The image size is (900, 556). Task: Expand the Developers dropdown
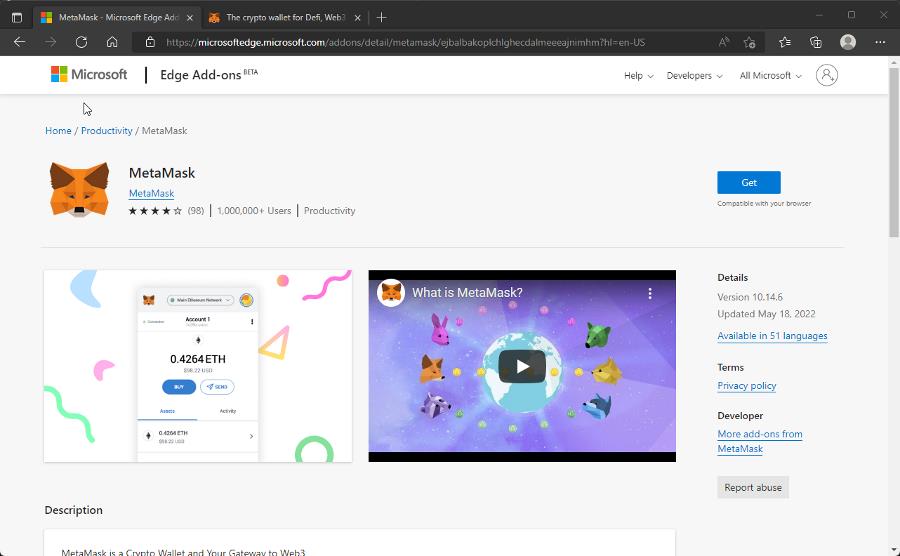tap(694, 76)
